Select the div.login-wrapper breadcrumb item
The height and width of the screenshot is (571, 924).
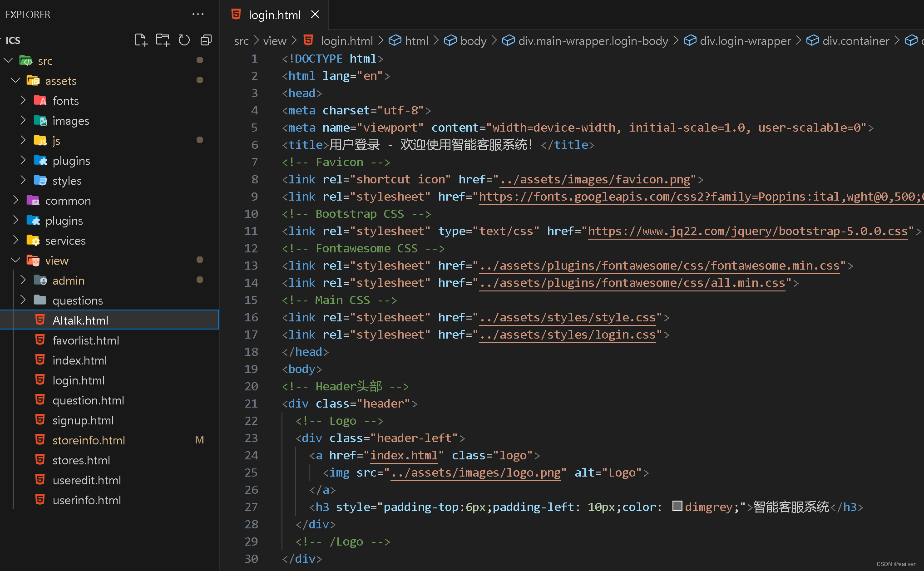745,41
